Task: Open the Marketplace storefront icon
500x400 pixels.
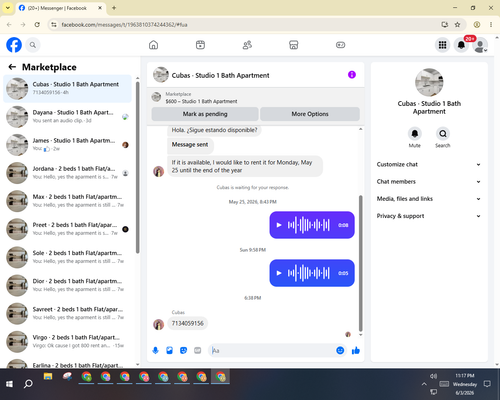Action: (294, 45)
